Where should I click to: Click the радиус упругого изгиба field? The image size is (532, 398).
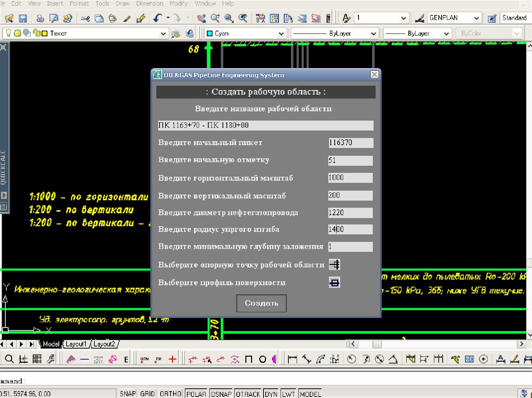click(351, 229)
